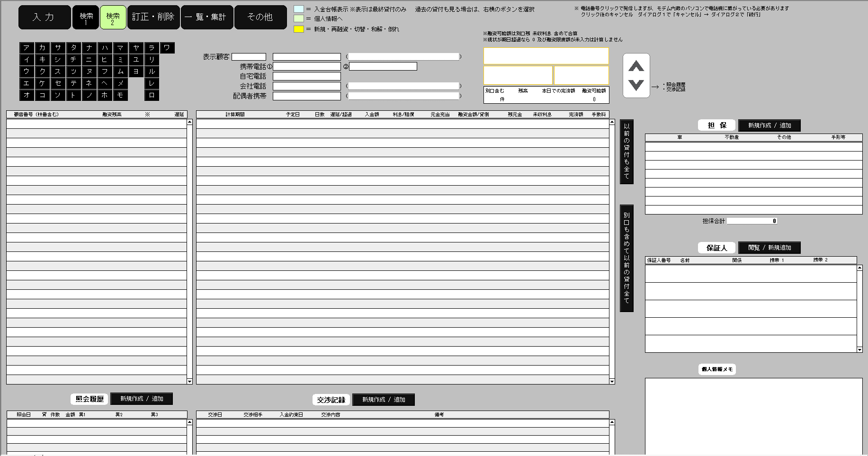Go to the 一覧・集計 tab
Image resolution: width=868 pixels, height=456 pixels.
207,17
